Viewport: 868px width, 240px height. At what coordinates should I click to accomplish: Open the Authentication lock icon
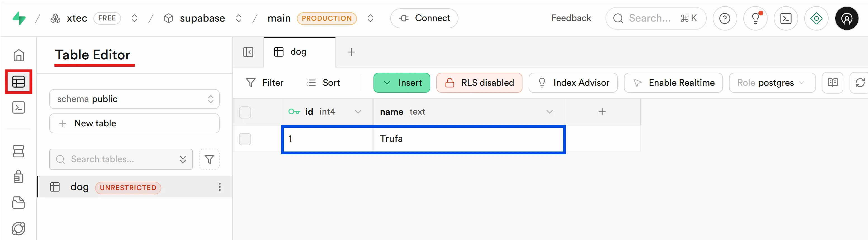tap(18, 176)
